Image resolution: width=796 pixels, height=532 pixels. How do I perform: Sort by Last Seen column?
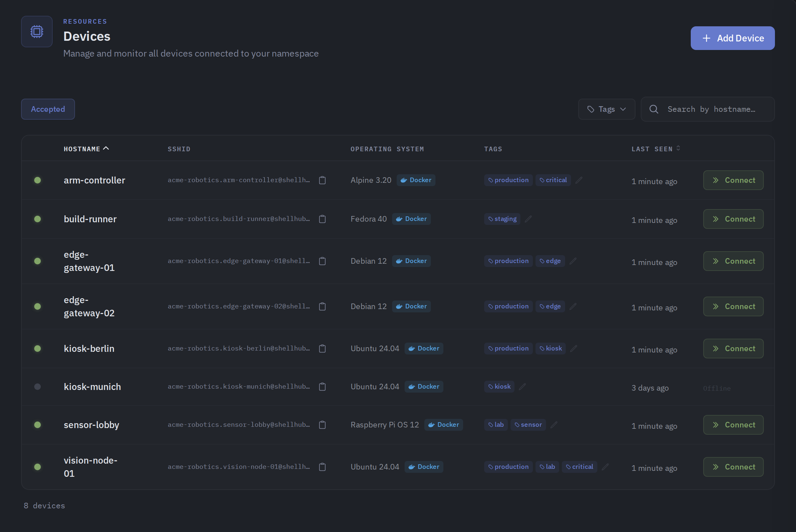coord(656,149)
